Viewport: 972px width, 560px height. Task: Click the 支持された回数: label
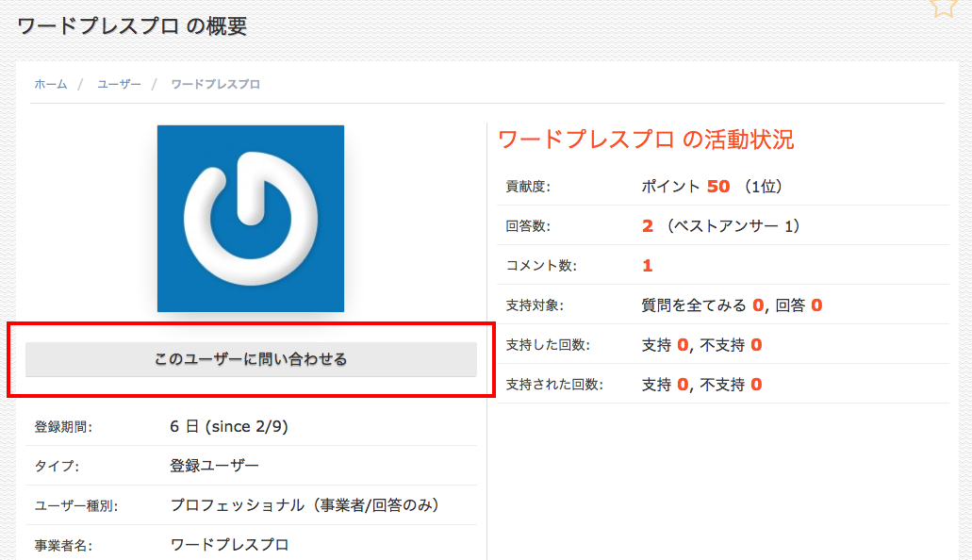pos(554,385)
